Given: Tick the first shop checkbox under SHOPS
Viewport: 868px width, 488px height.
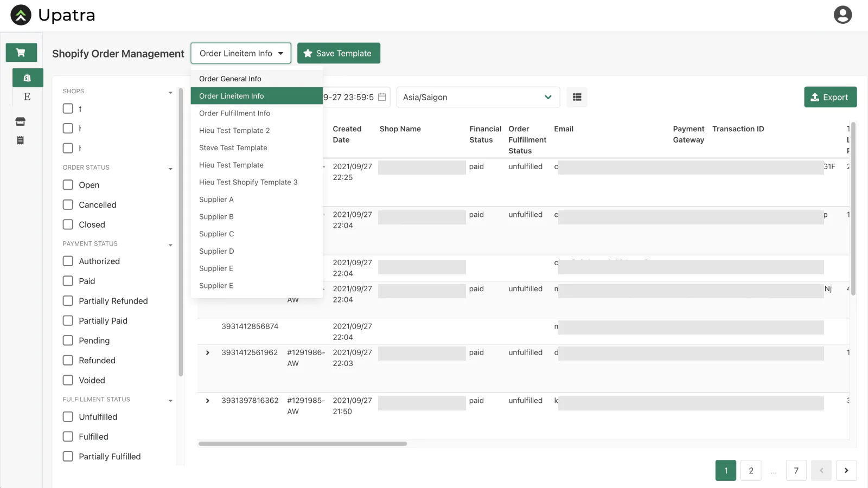Looking at the screenshot, I should point(68,108).
